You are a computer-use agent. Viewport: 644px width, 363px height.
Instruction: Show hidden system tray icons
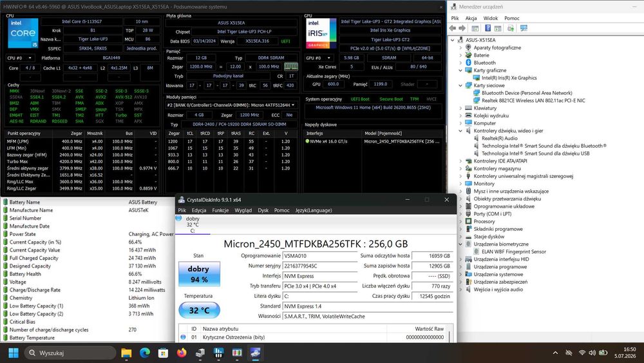pos(555,353)
